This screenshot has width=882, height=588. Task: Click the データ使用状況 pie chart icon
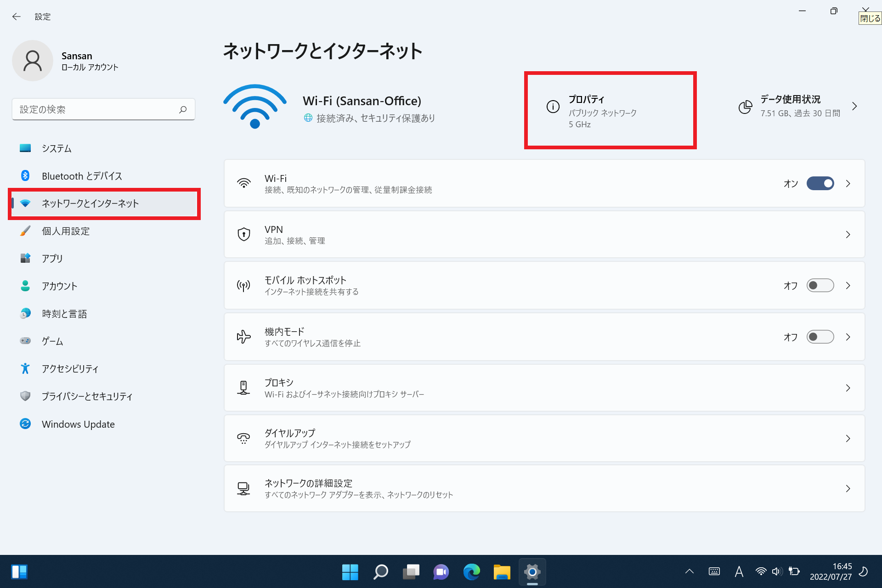[745, 107]
